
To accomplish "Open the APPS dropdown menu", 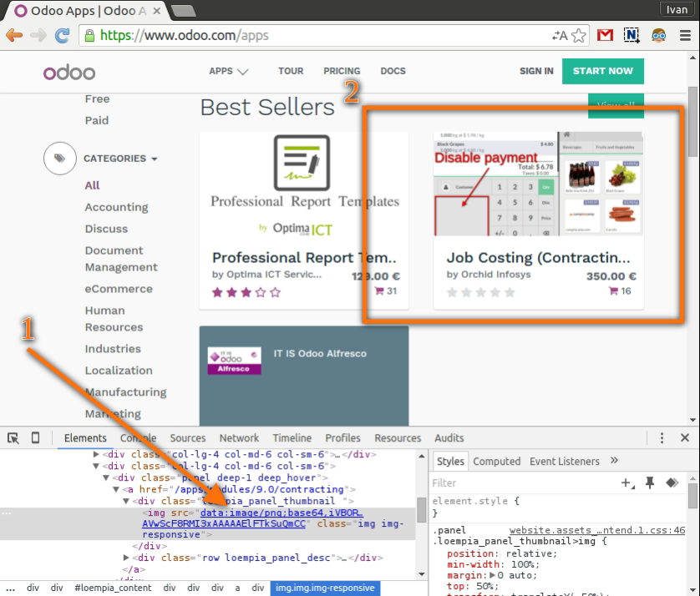I will tap(229, 71).
